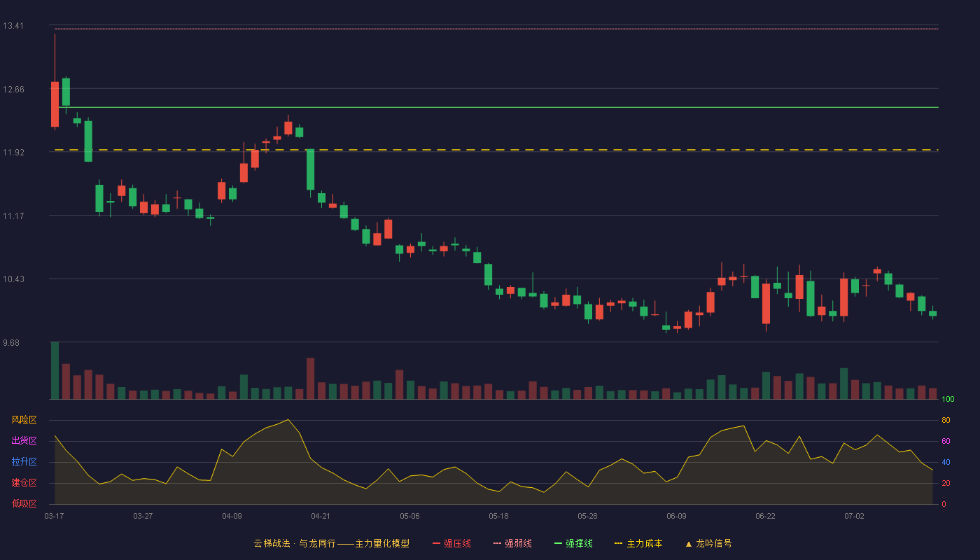Toggle the 龙吟信号 legend entry
Screen dimensions: 980x560
708,543
